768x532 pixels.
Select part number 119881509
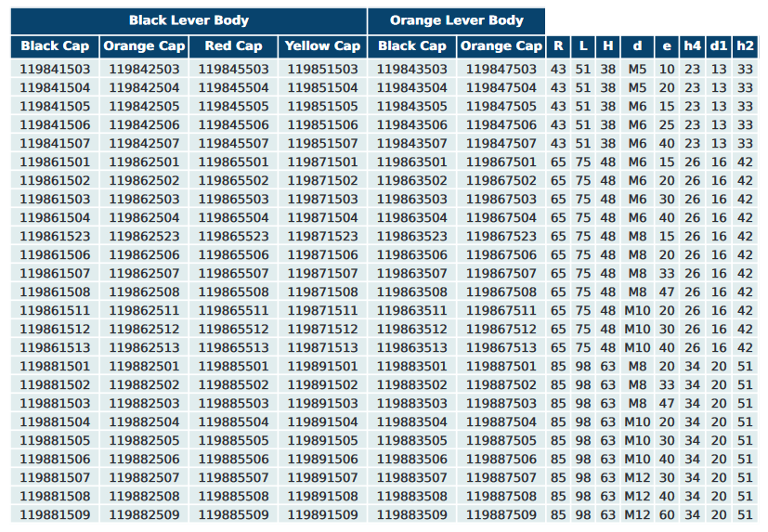click(x=55, y=515)
